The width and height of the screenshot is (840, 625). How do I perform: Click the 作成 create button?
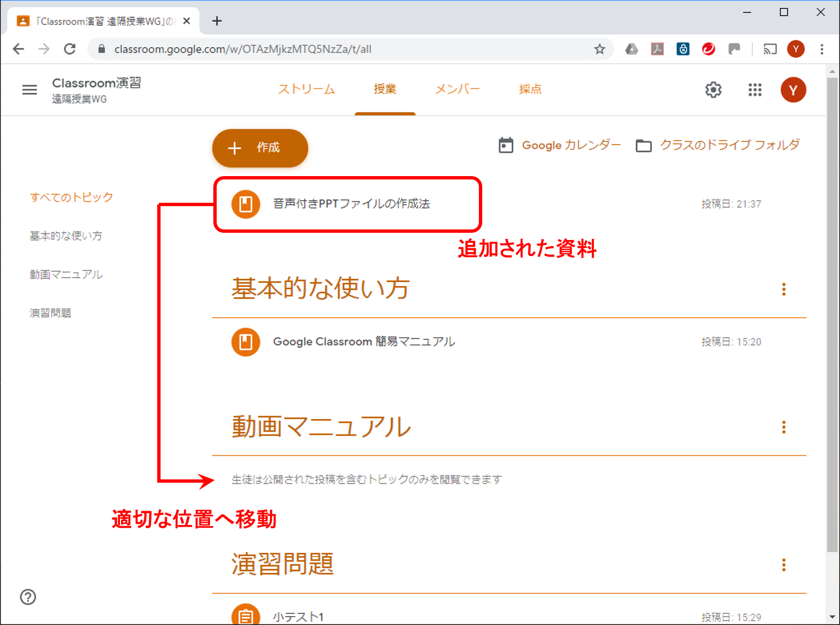[x=260, y=148]
